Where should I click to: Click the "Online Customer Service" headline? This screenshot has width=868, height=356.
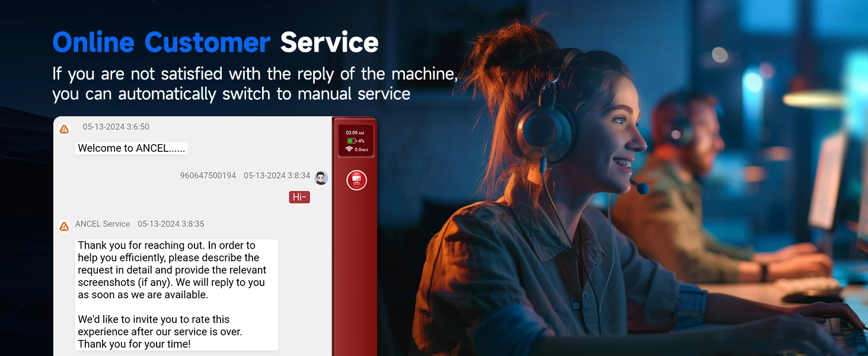coord(215,43)
